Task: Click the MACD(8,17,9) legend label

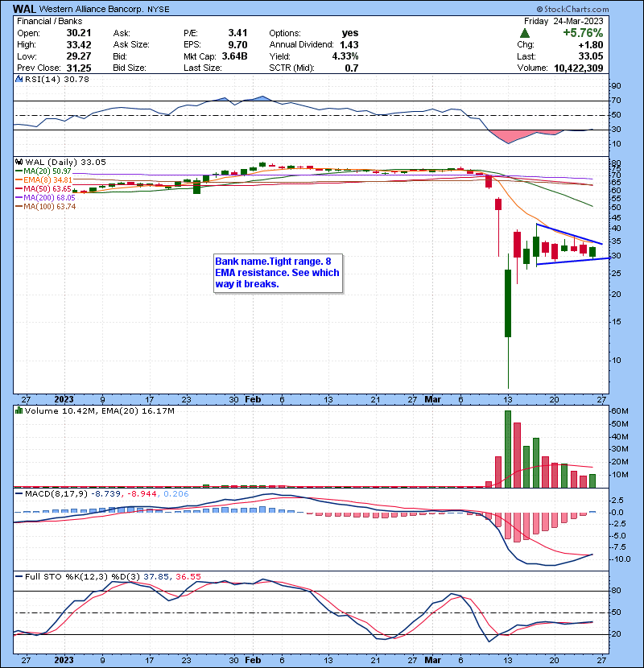Action: (x=56, y=494)
